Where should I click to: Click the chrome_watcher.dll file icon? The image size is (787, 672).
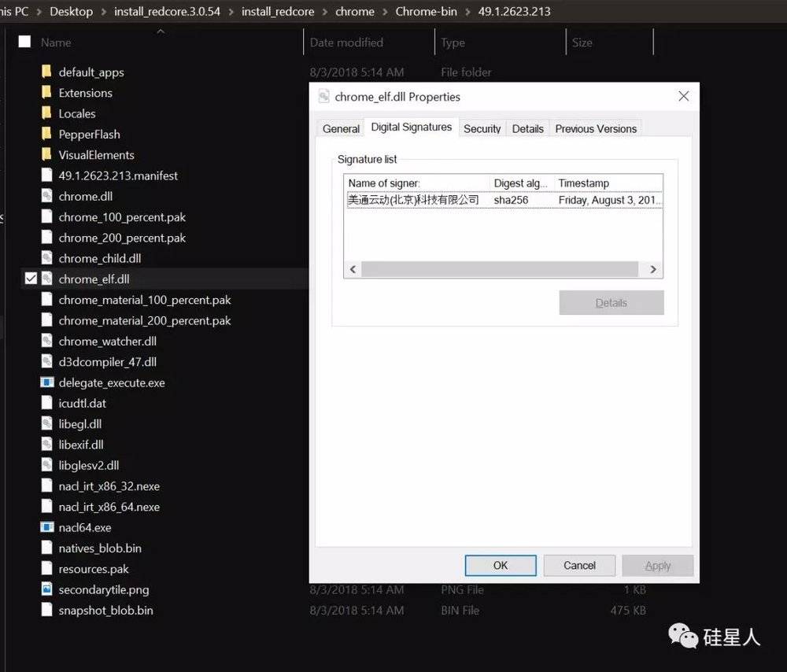coord(46,341)
